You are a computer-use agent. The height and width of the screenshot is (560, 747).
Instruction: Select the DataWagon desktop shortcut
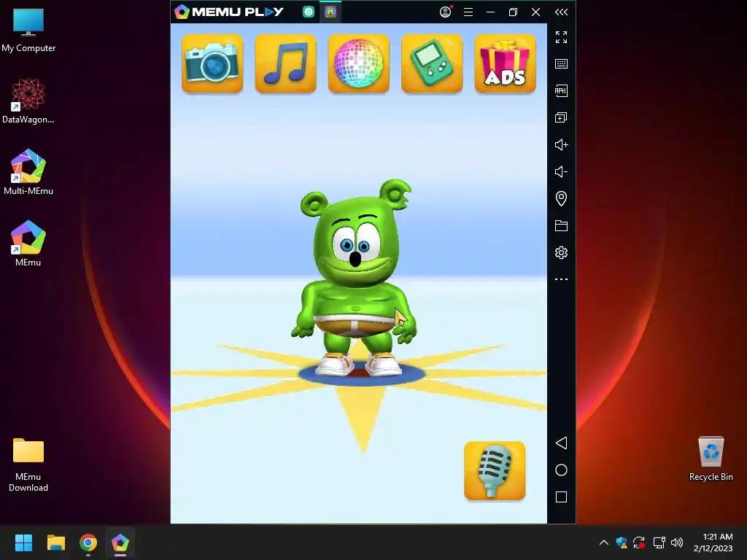click(x=28, y=101)
